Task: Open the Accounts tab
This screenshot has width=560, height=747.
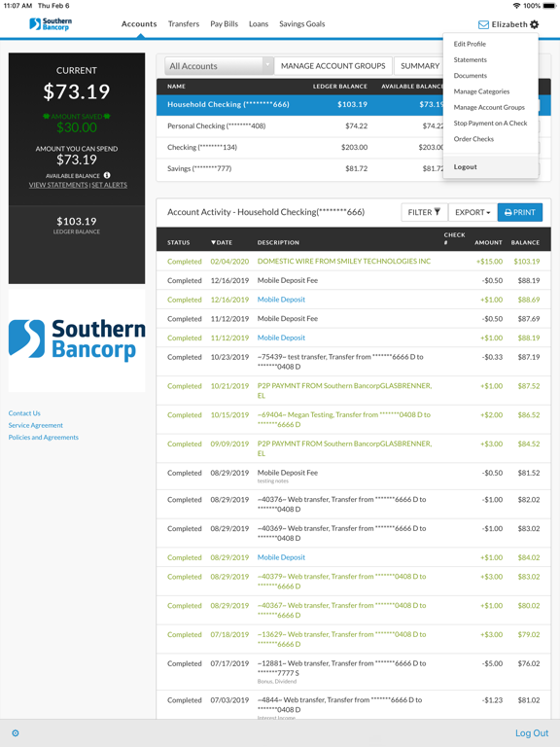Action: tap(139, 23)
